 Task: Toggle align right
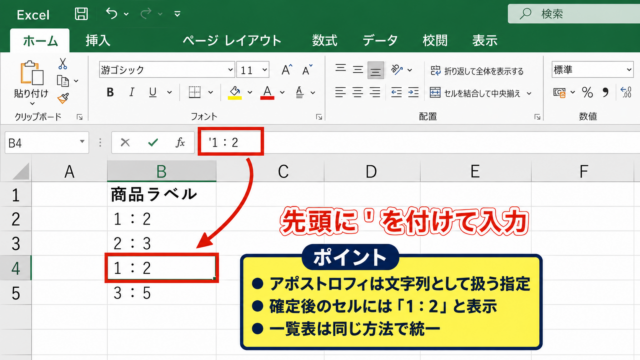tap(375, 93)
